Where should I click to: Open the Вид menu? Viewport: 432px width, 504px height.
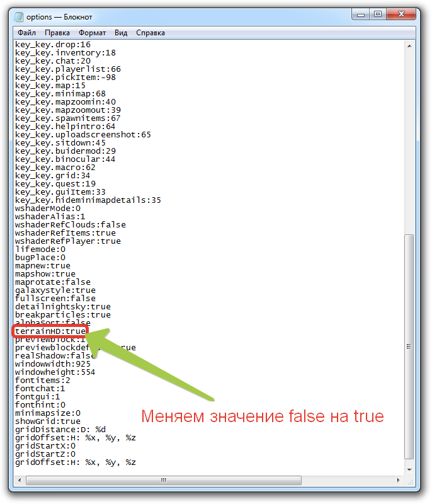(122, 33)
